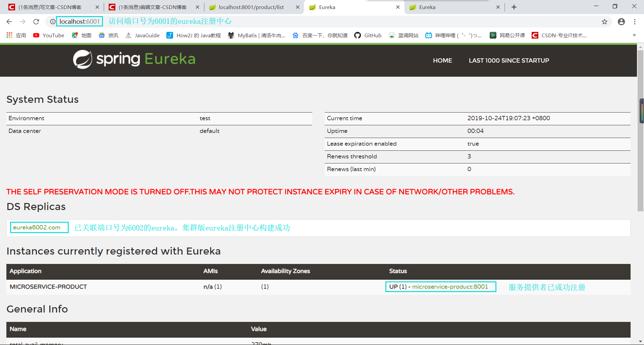
Task: Click the Uptime value 00:04
Action: click(x=475, y=131)
